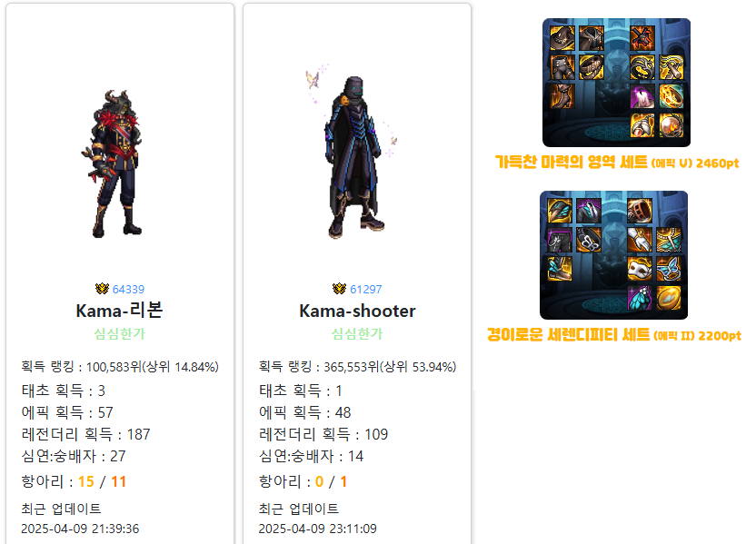Open the Kama-리본 character name
This screenshot has height=544, width=756.
tap(119, 311)
